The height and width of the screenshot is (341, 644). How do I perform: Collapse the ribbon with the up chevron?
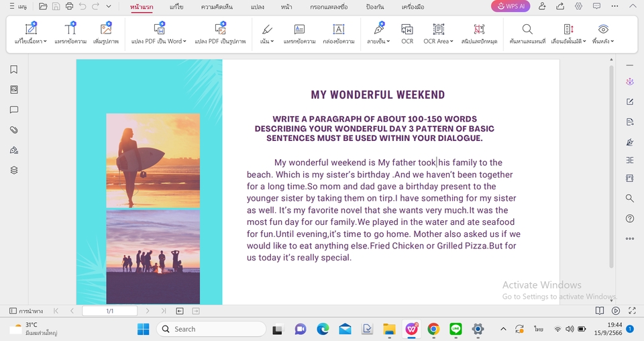click(x=633, y=6)
